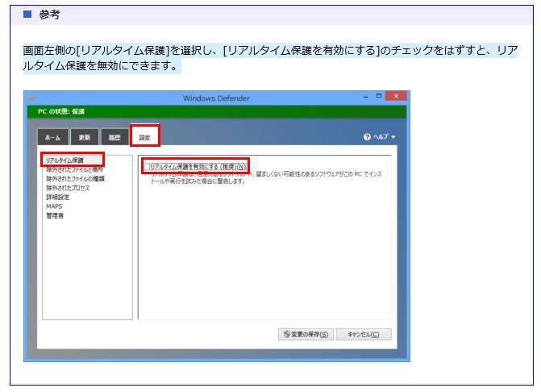Screen dimensions: 541x392
Task: Open 除外されたプロセス settings
Action: pyautogui.click(x=68, y=188)
